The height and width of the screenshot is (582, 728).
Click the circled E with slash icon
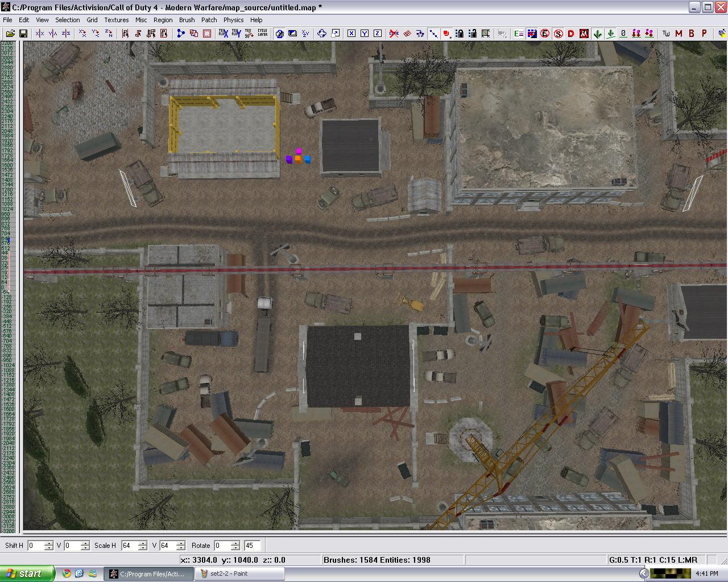[545, 34]
